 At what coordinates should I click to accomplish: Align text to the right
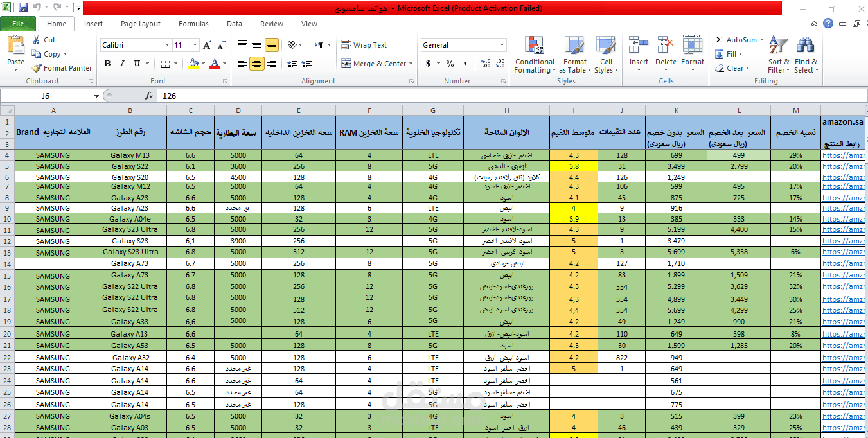pos(271,63)
